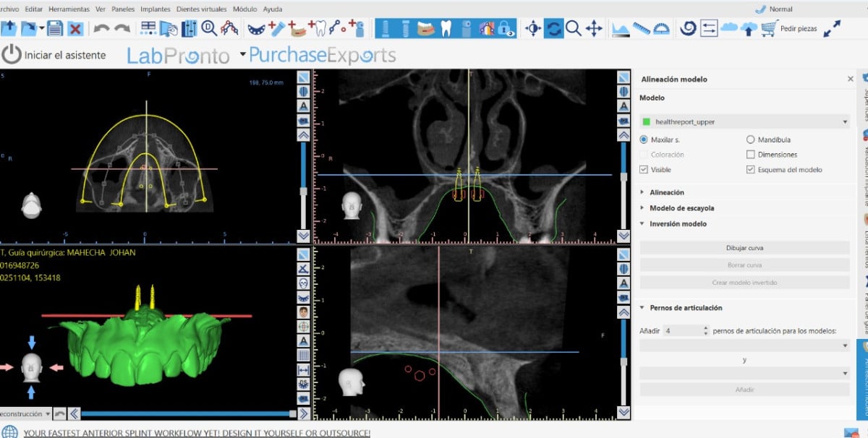
Task: Click the shopping cart Pedir piezas icon
Action: [x=768, y=29]
